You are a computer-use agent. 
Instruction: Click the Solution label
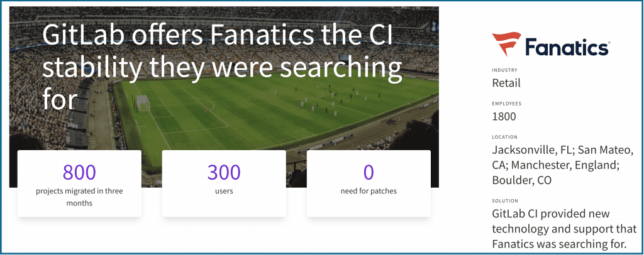point(505,201)
